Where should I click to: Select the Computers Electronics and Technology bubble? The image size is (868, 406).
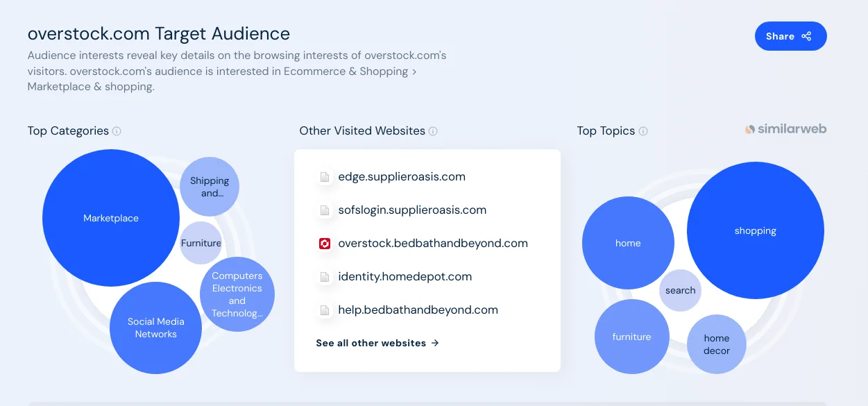pyautogui.click(x=237, y=294)
